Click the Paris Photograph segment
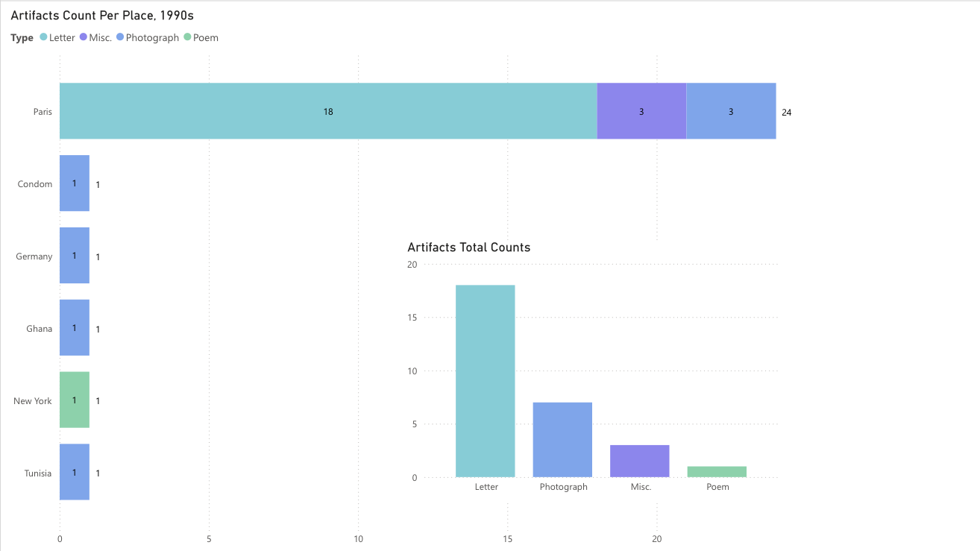 [731, 111]
